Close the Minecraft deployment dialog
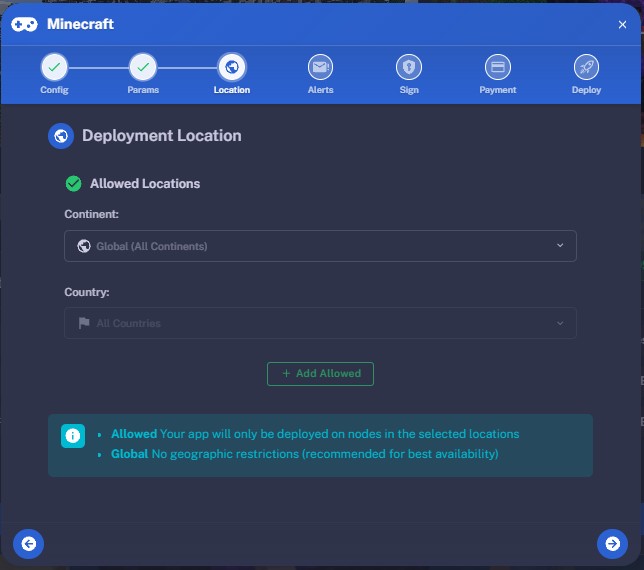The height and width of the screenshot is (570, 644). (x=622, y=25)
